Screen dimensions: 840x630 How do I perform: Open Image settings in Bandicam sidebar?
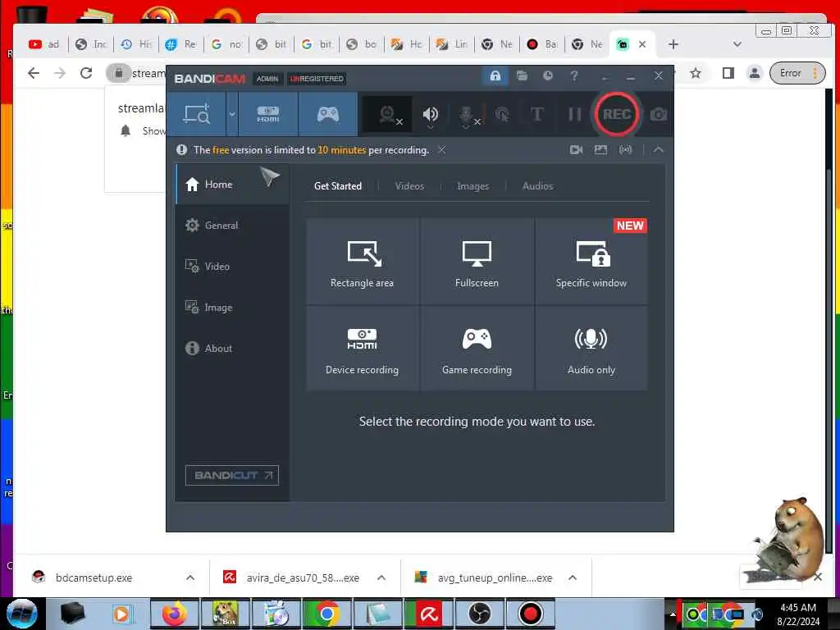[232, 308]
